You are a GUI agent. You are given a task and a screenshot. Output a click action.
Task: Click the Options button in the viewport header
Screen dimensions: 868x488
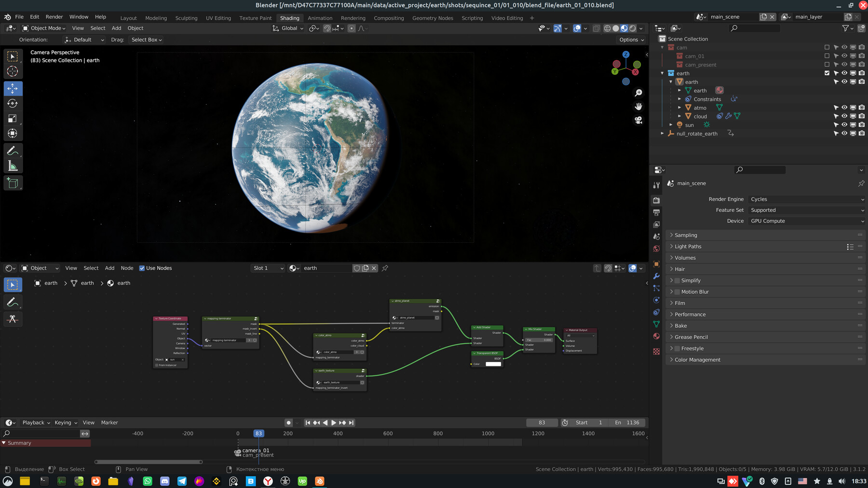(x=630, y=40)
